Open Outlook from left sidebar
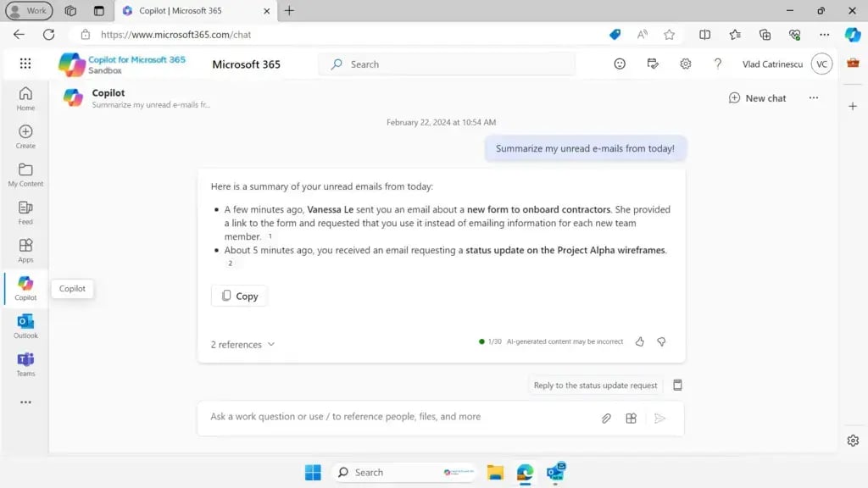Viewport: 868px width, 488px height. click(x=25, y=326)
